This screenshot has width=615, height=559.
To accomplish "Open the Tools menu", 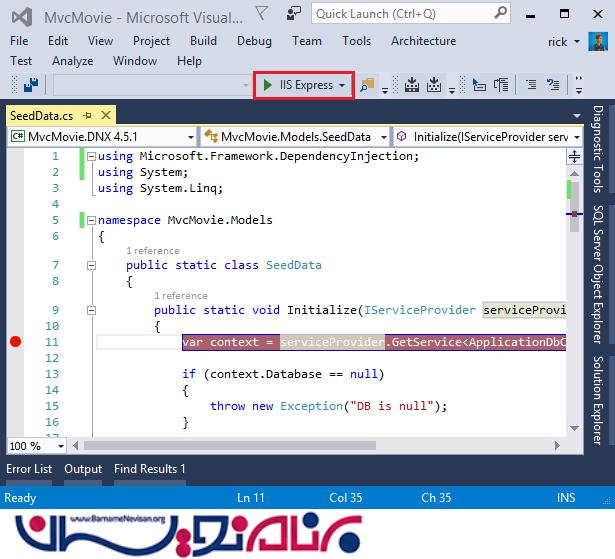I will (356, 41).
